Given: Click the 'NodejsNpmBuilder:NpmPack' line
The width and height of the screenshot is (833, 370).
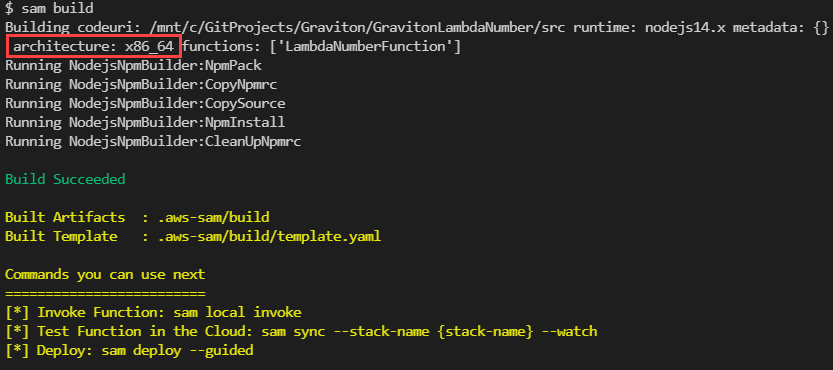Looking at the screenshot, I should pyautogui.click(x=133, y=66).
